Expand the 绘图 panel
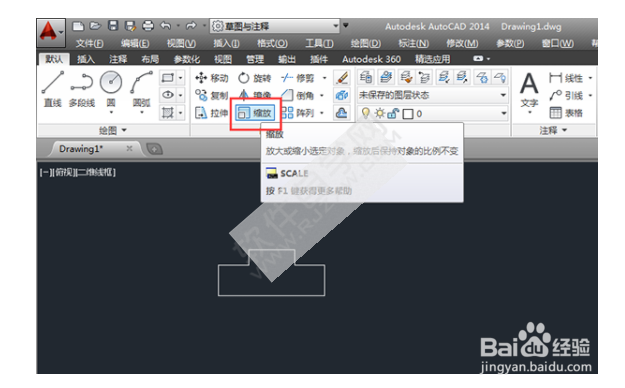Image resolution: width=625 pixels, height=388 pixels. click(112, 130)
